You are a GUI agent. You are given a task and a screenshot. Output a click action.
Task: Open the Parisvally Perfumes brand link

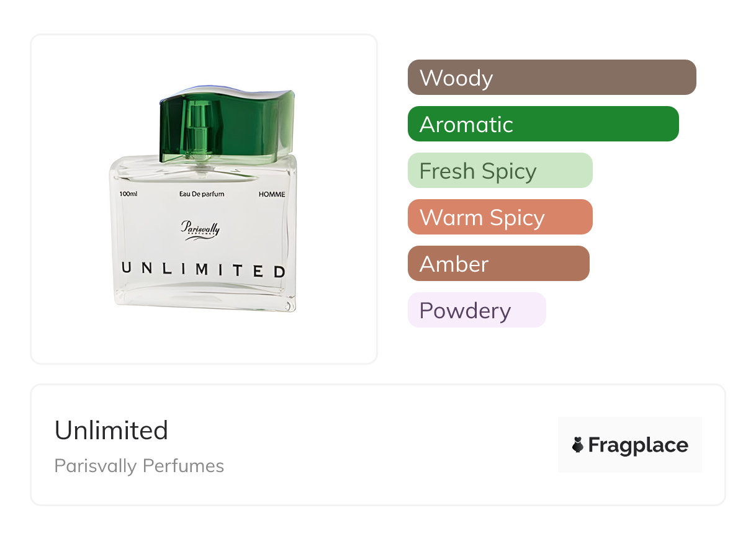point(139,466)
